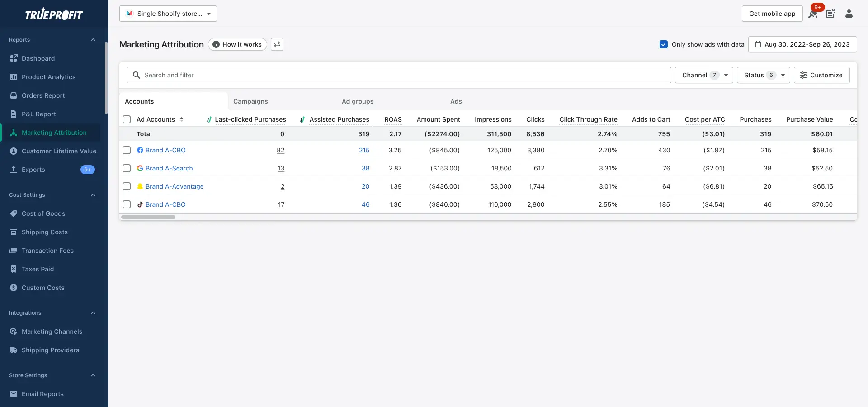Select the Brand A-Search row checkbox
The width and height of the screenshot is (868, 407).
tap(127, 168)
